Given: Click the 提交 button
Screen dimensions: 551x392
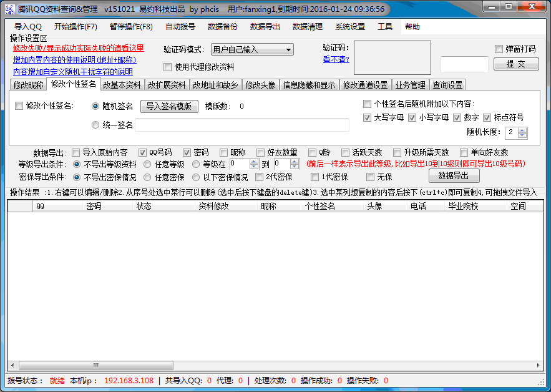Looking at the screenshot, I should click(516, 64).
